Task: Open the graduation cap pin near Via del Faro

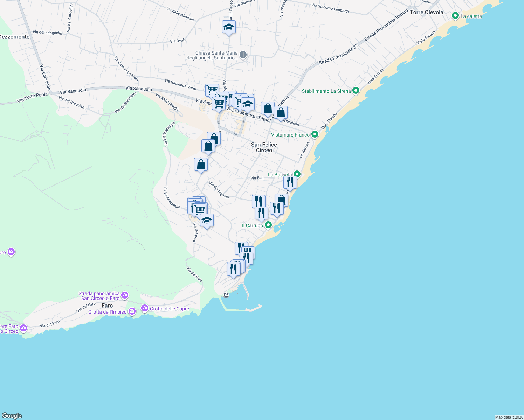Action: [x=206, y=220]
